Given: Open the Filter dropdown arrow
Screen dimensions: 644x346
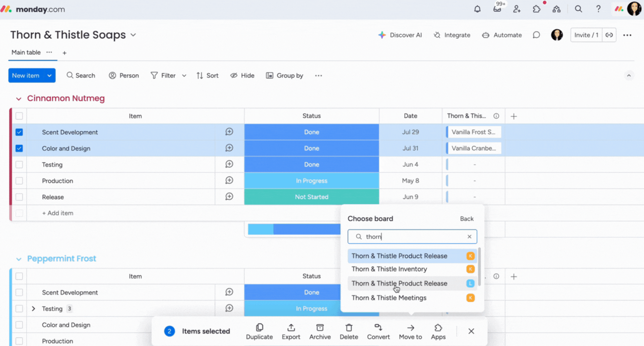Looking at the screenshot, I should tap(184, 76).
